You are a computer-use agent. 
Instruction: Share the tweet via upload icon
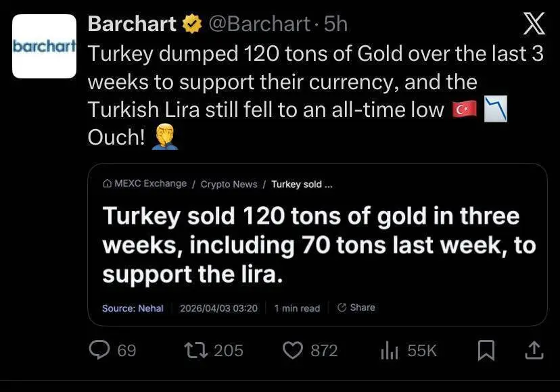534,349
